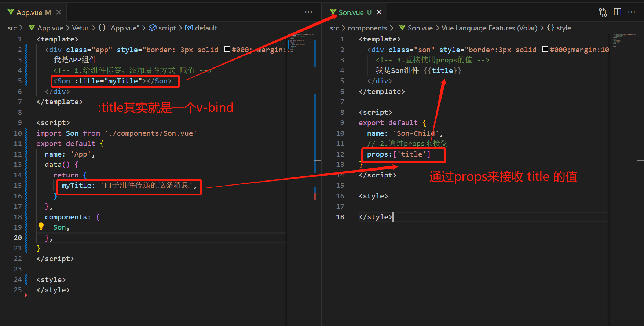
Task: Switch to the App.vue editor tab
Action: point(34,12)
